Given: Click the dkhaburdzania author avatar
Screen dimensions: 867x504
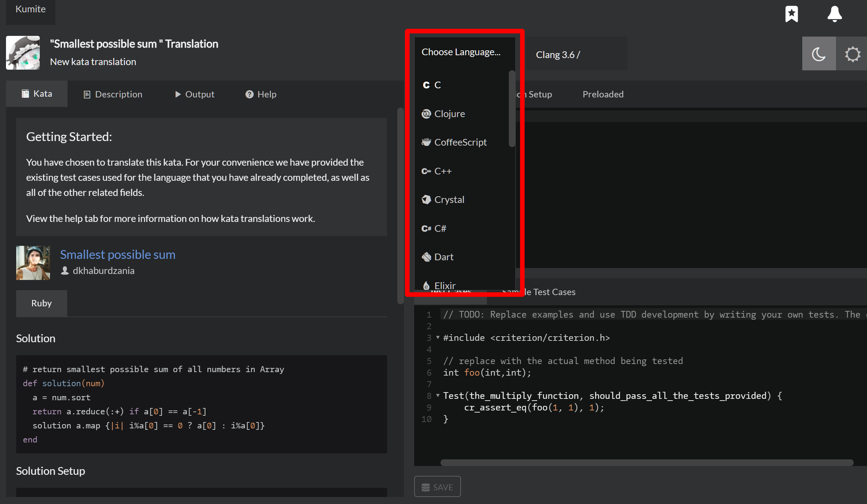Looking at the screenshot, I should (x=33, y=263).
